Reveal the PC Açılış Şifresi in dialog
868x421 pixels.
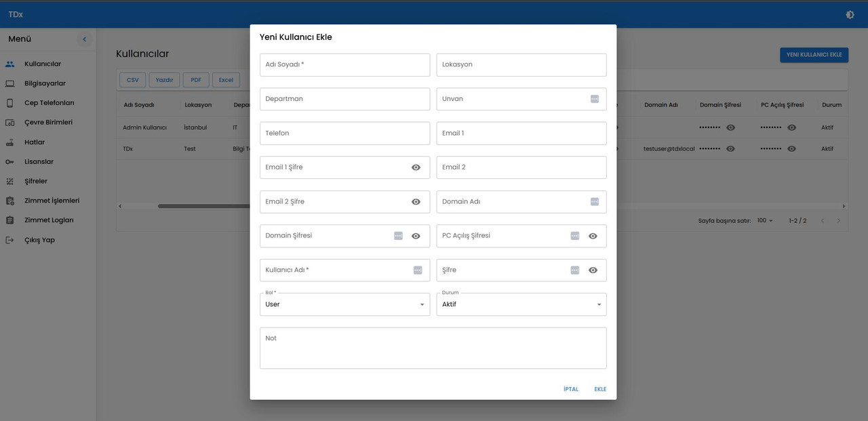click(x=593, y=236)
